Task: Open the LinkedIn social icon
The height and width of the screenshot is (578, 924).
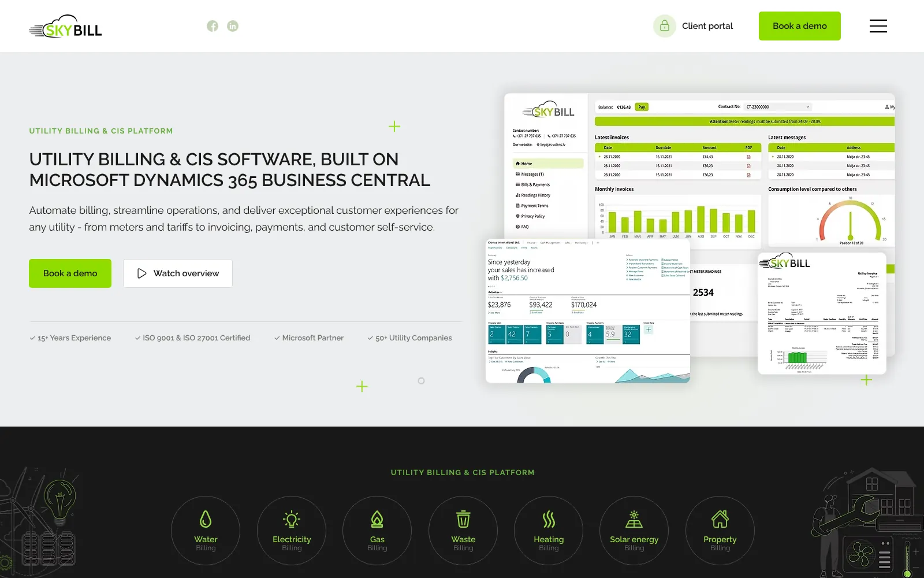Action: click(233, 26)
